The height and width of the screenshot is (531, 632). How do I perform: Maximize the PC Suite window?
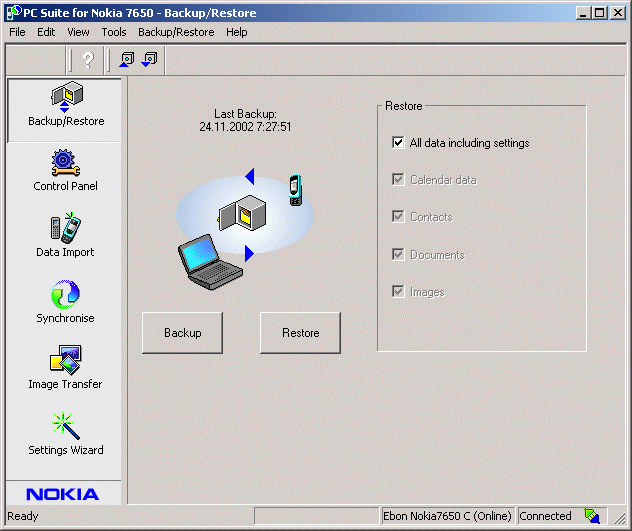599,13
